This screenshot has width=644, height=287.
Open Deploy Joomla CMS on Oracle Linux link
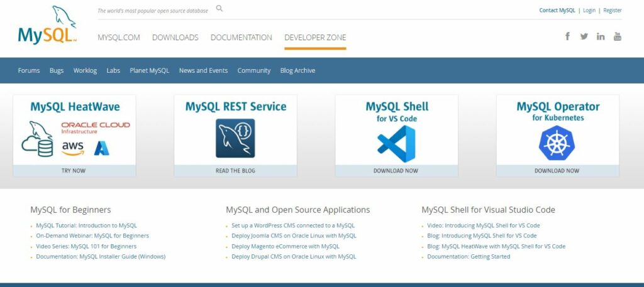click(x=294, y=236)
